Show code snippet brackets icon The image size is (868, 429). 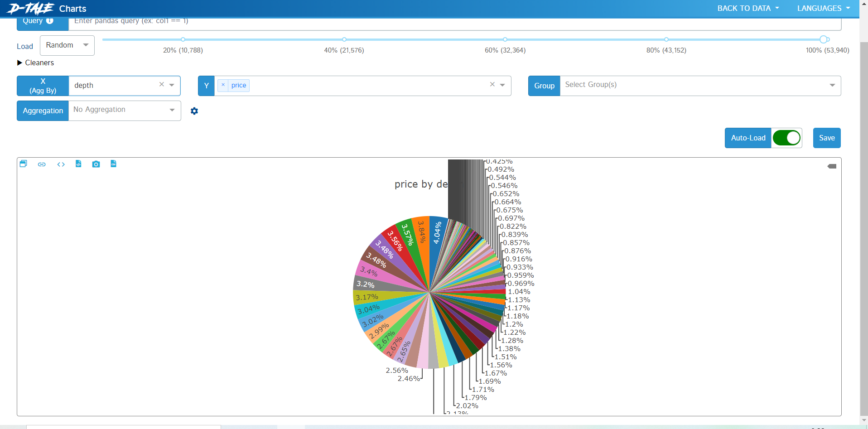[61, 164]
